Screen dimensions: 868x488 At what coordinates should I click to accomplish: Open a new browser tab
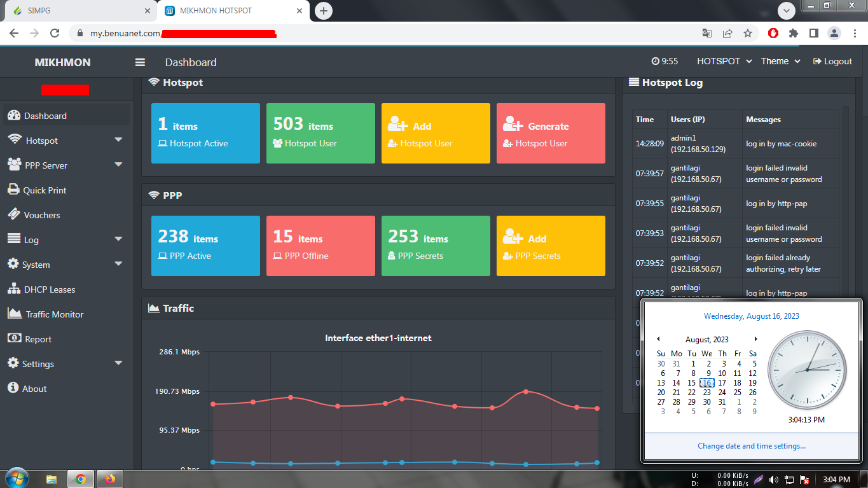(324, 11)
